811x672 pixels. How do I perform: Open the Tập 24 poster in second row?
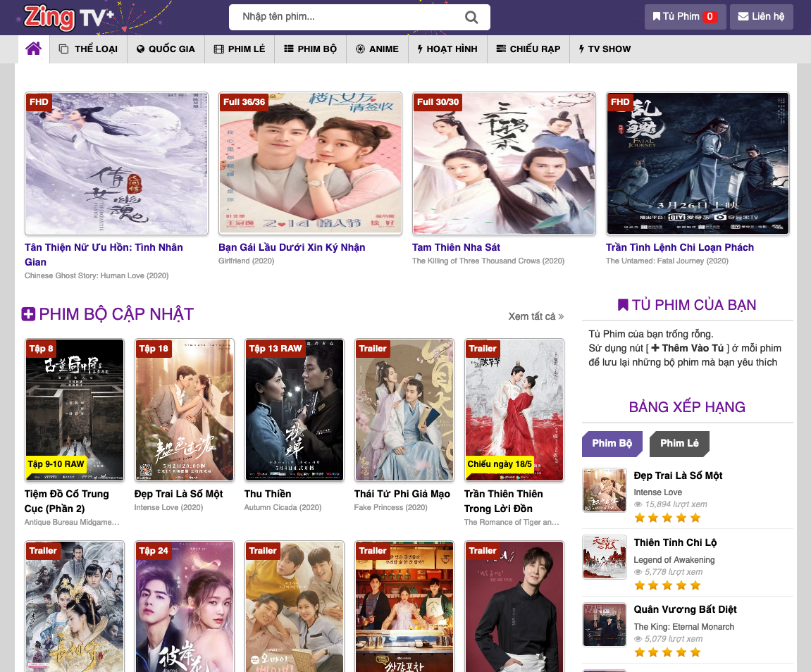(185, 606)
